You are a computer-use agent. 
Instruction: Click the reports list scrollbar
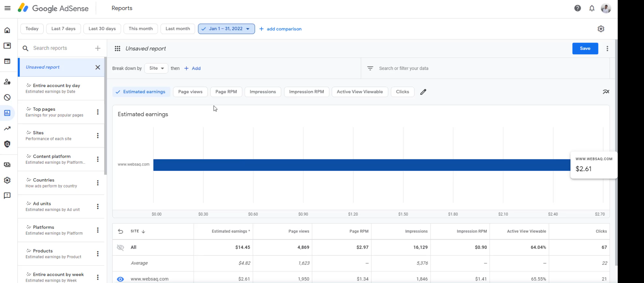105,116
